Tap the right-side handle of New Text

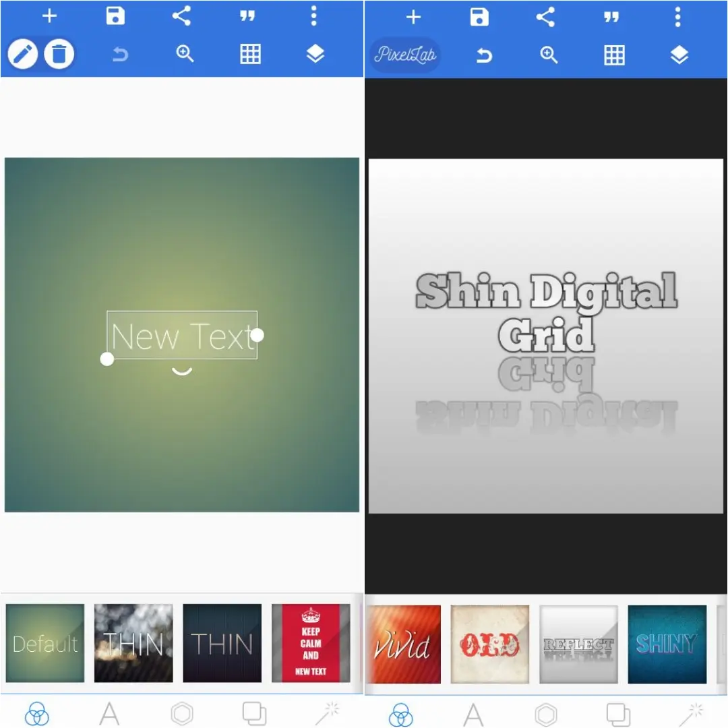(257, 335)
